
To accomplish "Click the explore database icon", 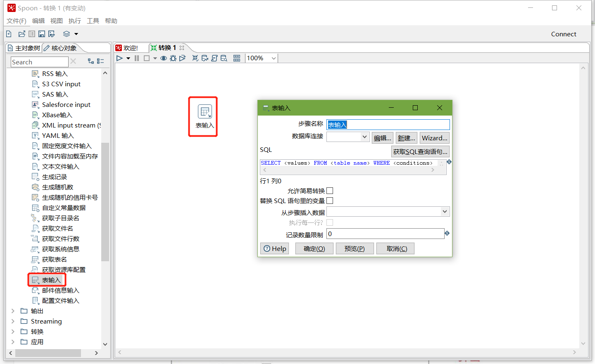I will pos(224,58).
